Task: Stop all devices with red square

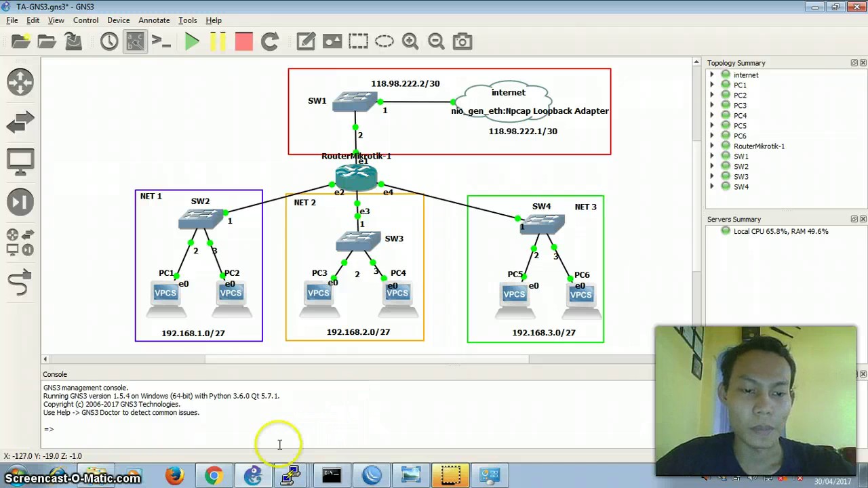Action: 243,42
